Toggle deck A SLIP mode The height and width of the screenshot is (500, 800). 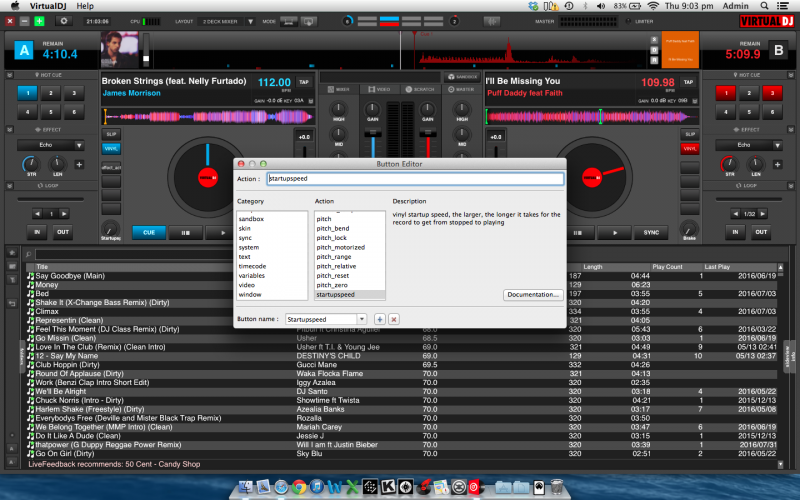tap(111, 134)
